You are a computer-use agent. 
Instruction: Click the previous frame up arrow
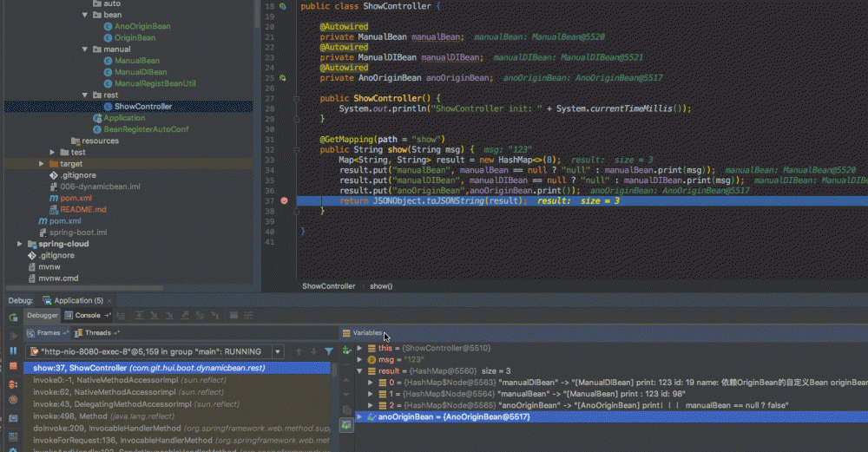pyautogui.click(x=299, y=351)
